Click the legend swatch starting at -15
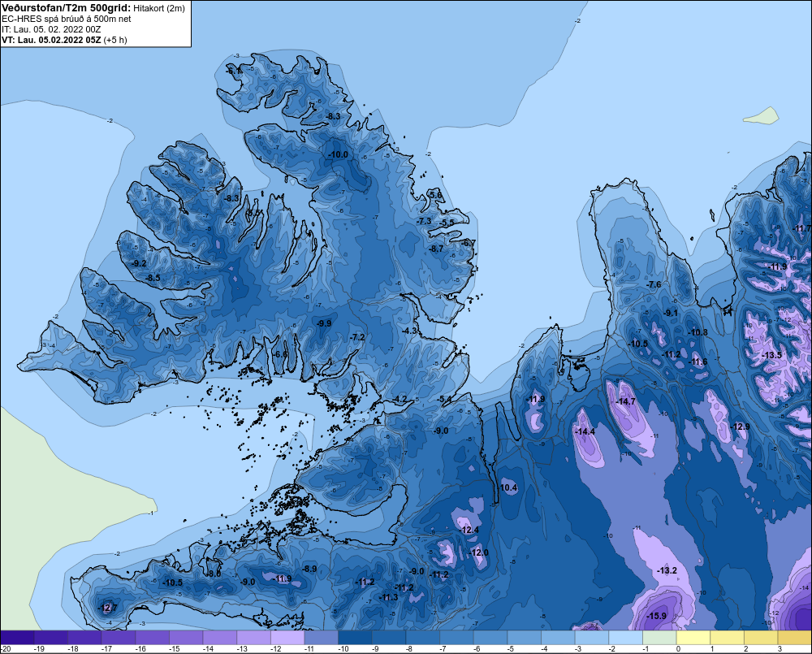The image size is (812, 654). [186, 638]
